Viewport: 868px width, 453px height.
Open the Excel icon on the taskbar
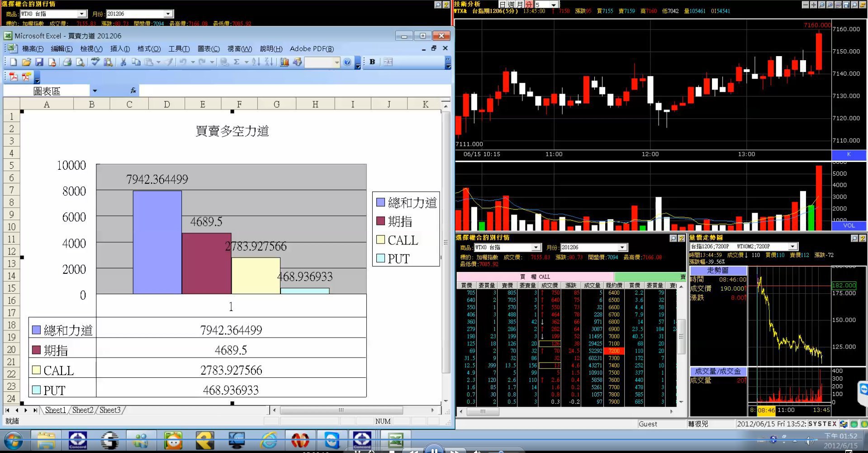(396, 440)
